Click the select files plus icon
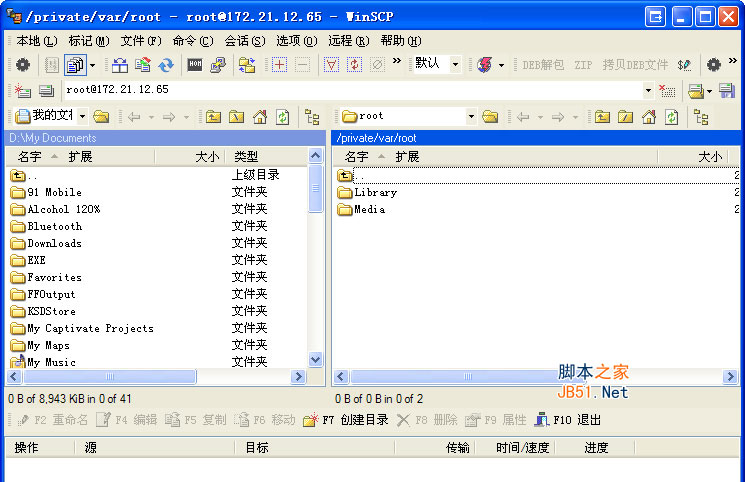The width and height of the screenshot is (745, 482). click(x=279, y=64)
